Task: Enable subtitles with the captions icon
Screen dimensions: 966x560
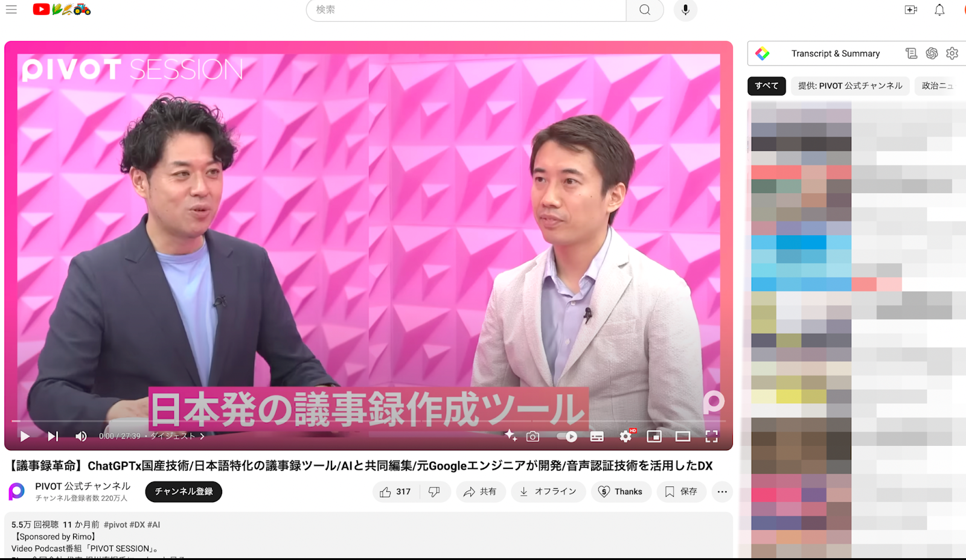Action: (597, 436)
